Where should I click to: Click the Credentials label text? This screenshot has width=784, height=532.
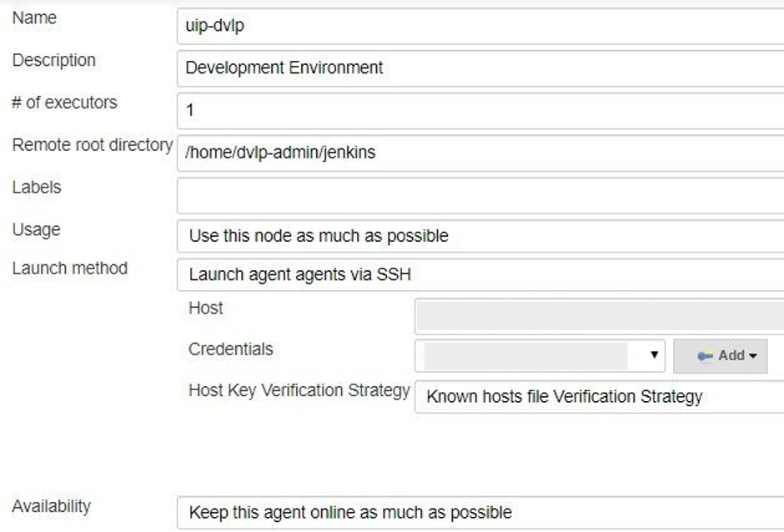(230, 349)
